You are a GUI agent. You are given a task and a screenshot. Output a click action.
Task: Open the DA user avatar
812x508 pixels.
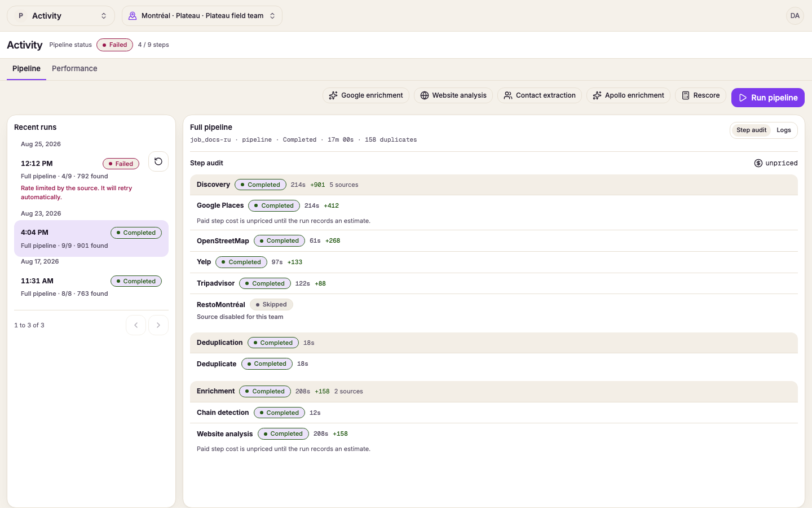795,16
